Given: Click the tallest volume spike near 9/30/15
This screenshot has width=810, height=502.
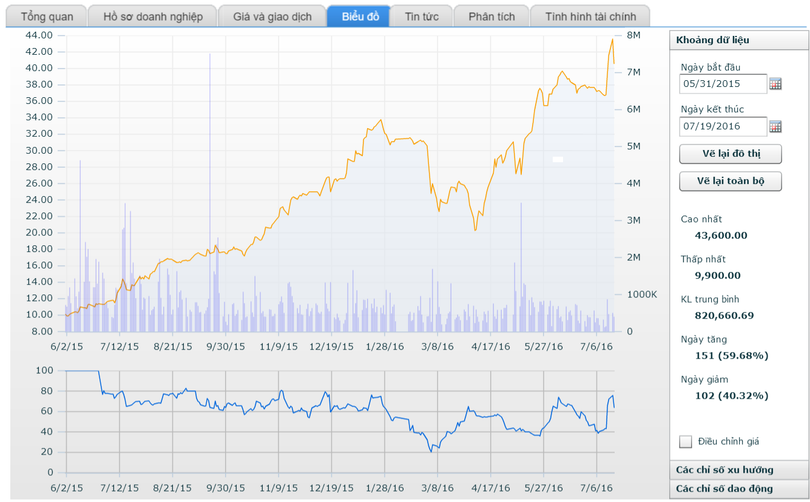Looking at the screenshot, I should [x=210, y=54].
